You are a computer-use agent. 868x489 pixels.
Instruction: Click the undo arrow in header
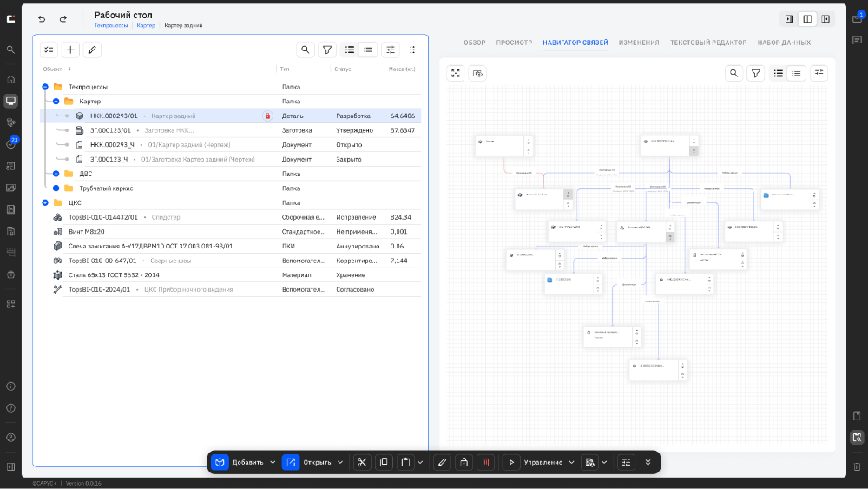coord(42,19)
